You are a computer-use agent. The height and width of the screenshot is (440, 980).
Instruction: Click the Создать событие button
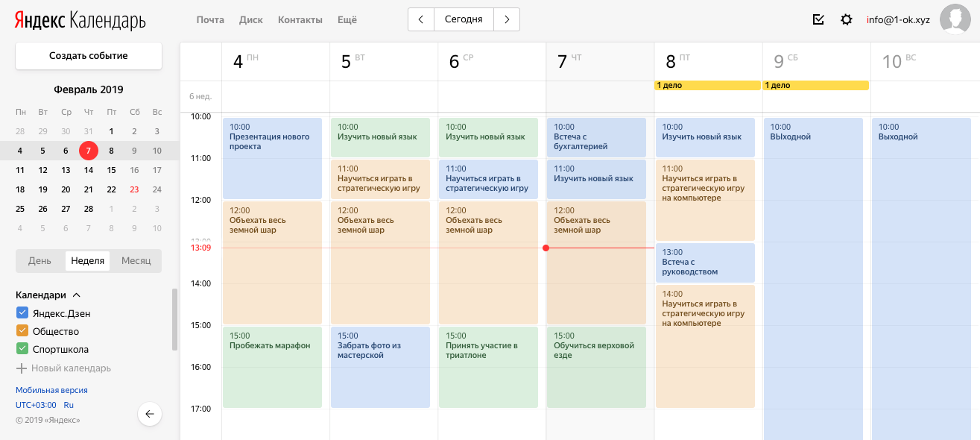[89, 56]
